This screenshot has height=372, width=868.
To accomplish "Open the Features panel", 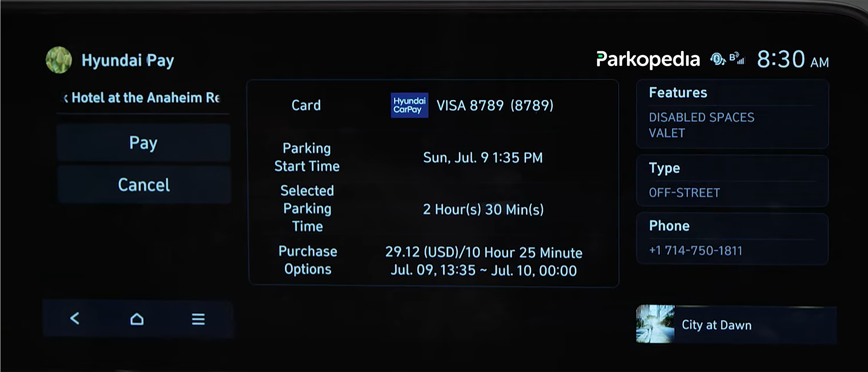I will [x=732, y=114].
